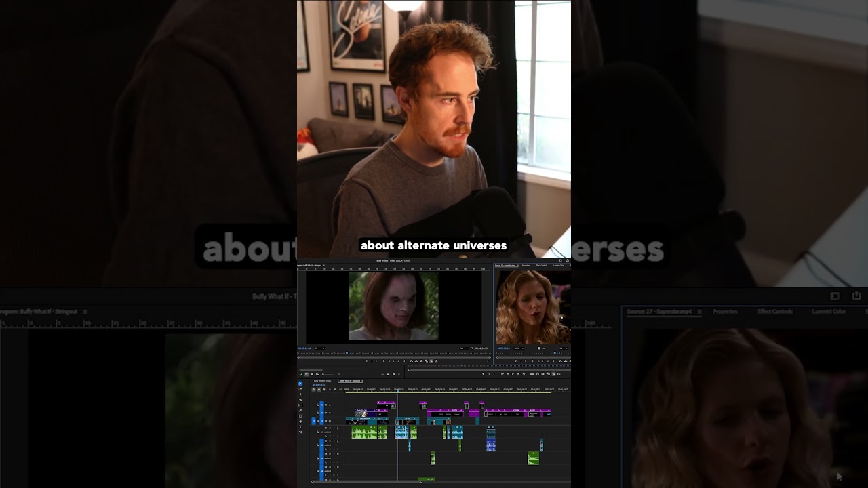
Task: Switch Project panel to list view
Action: click(307, 374)
